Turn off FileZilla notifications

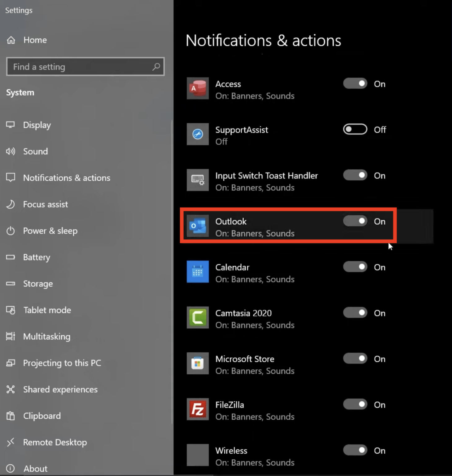(x=355, y=404)
